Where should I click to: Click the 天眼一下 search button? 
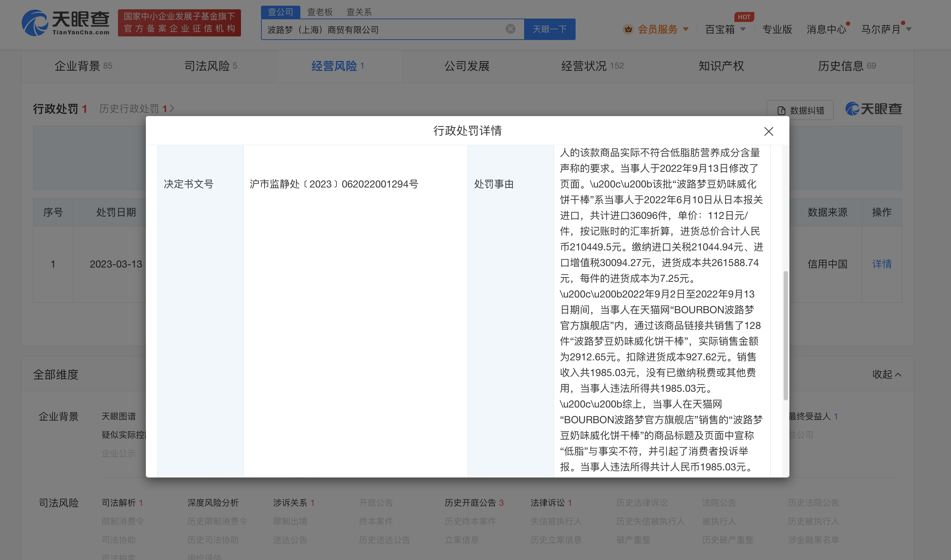(x=550, y=29)
